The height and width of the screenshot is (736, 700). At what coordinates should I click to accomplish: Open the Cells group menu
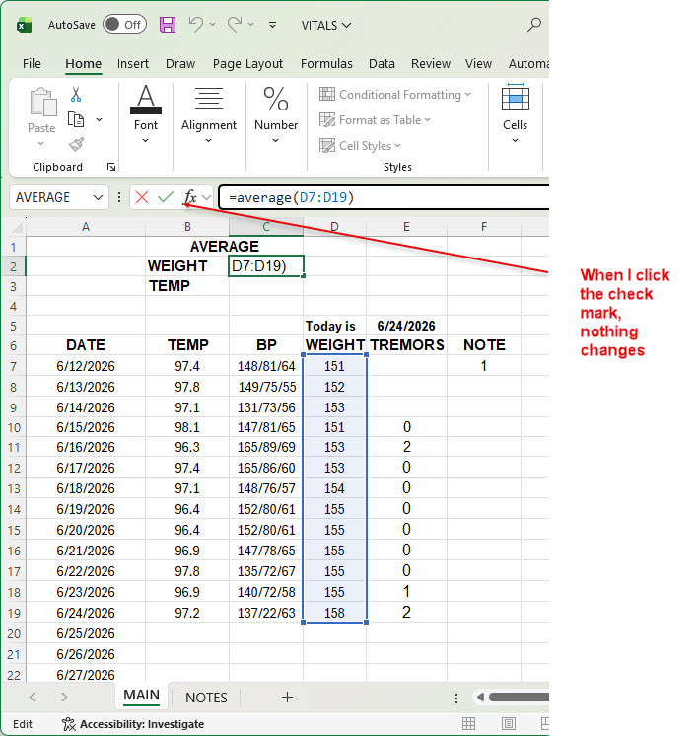[x=516, y=114]
